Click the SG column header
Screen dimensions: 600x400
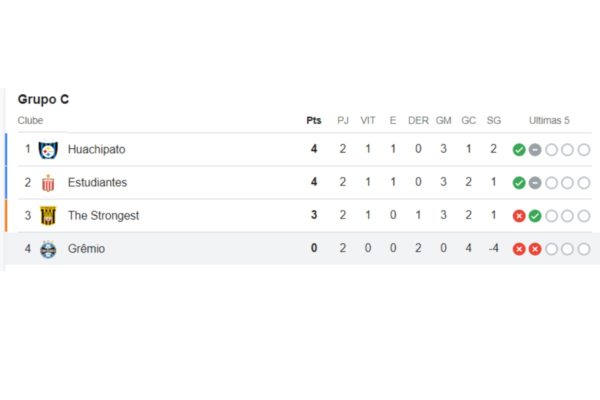[x=494, y=121]
